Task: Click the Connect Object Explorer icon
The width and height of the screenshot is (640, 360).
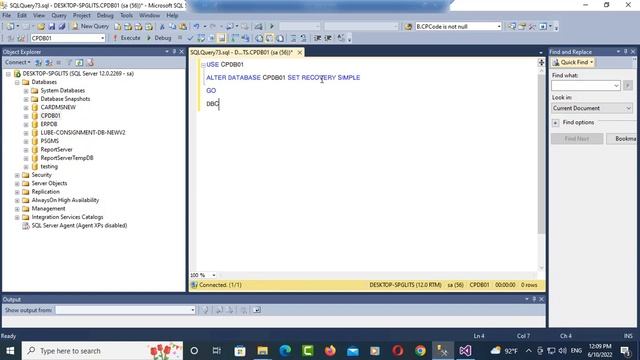Action: pyautogui.click(x=38, y=62)
